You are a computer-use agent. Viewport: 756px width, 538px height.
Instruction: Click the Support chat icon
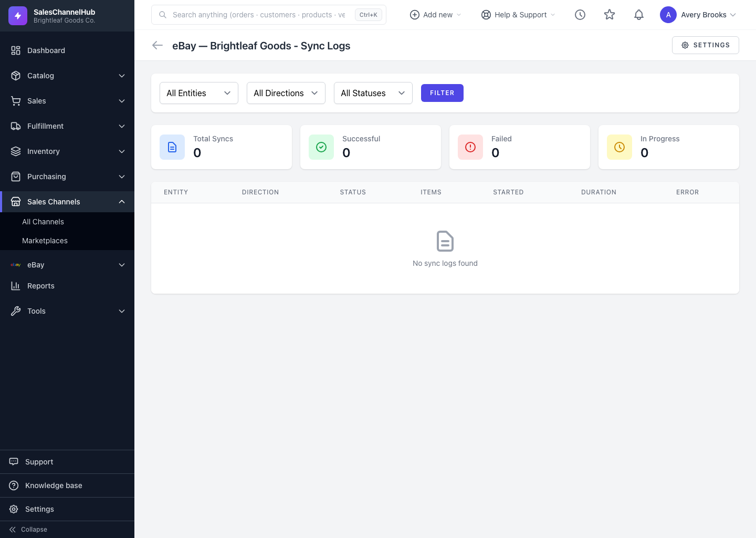click(x=14, y=462)
